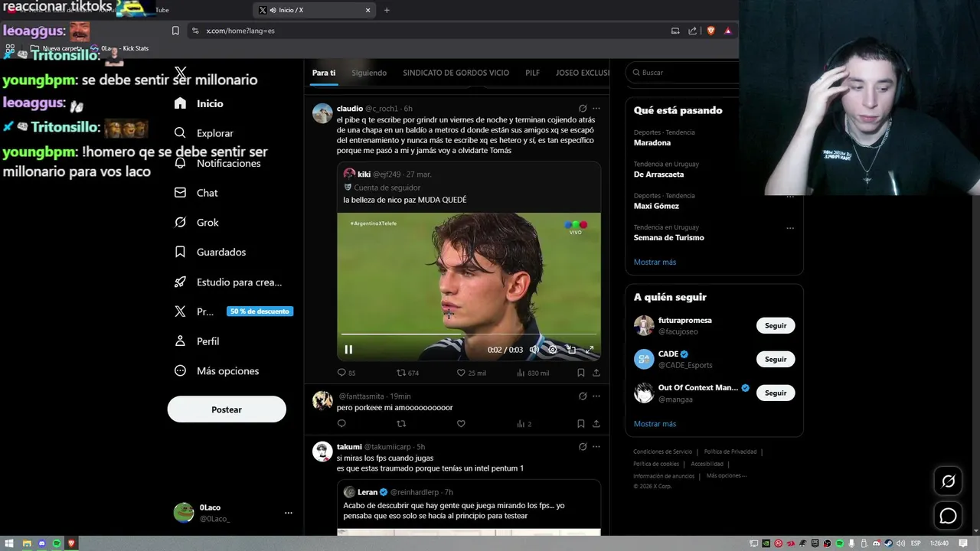Follow futurapromesa with Seguir button

(x=776, y=326)
